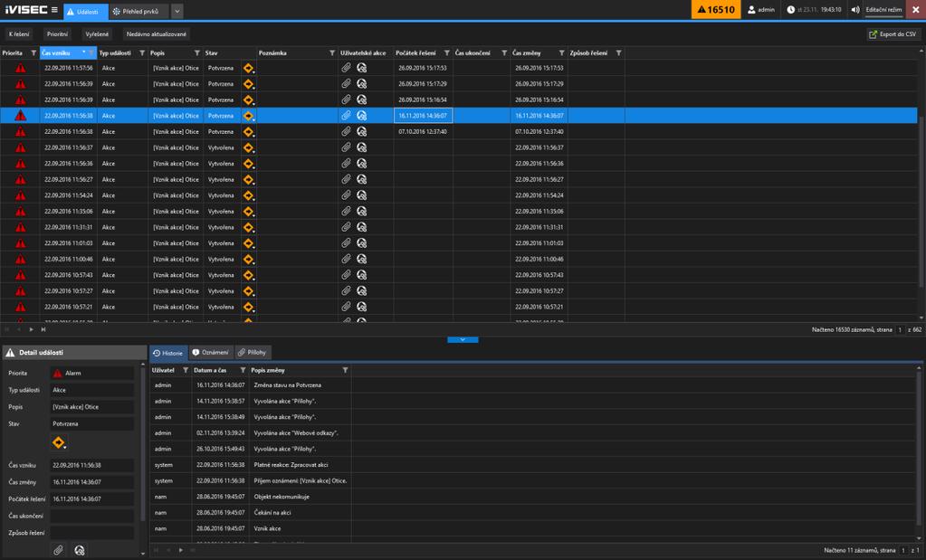Click camera action icon in 11:57:56 row
This screenshot has width=926, height=560.
pyautogui.click(x=361, y=68)
